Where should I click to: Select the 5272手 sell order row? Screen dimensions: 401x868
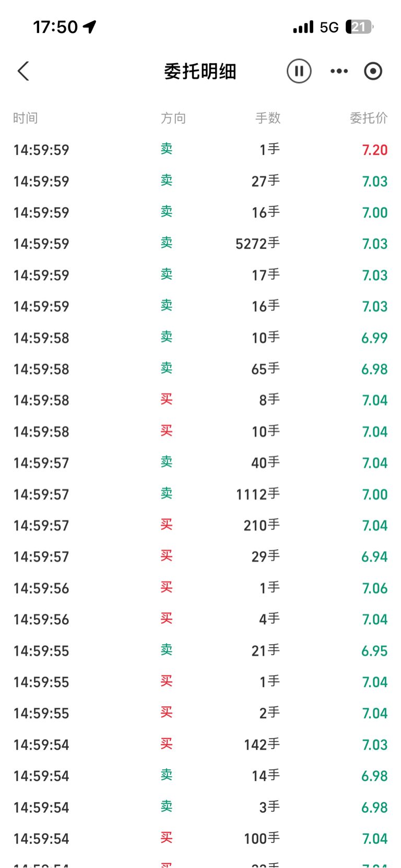coord(200,244)
